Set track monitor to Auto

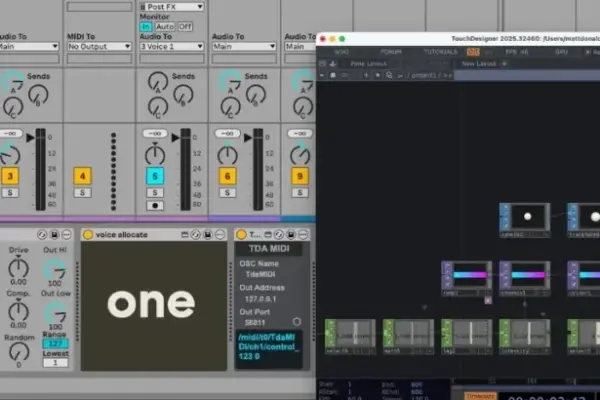coord(165,27)
